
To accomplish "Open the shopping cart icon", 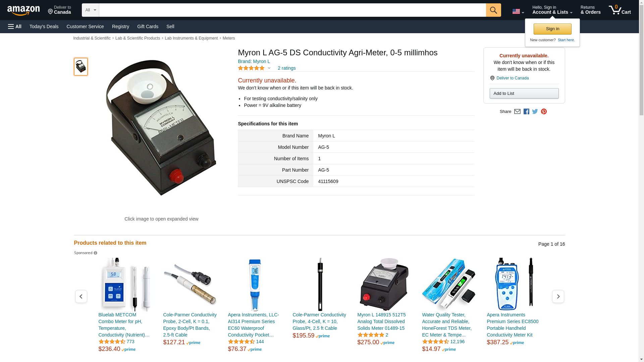I will 620,10.
